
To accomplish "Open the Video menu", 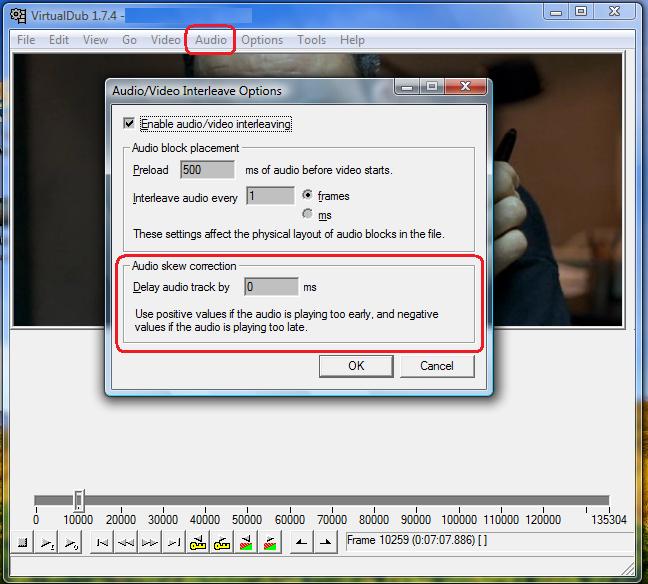I will pos(165,40).
